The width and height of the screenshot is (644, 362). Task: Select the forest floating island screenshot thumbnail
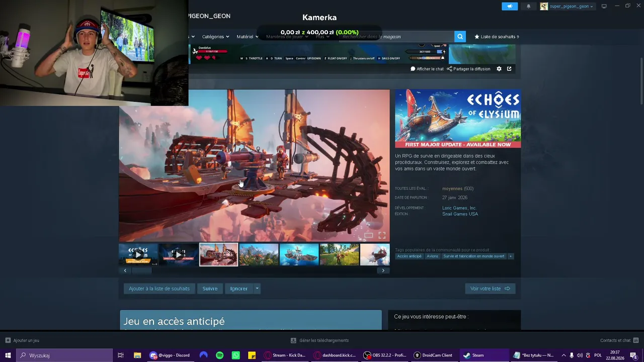point(259,254)
